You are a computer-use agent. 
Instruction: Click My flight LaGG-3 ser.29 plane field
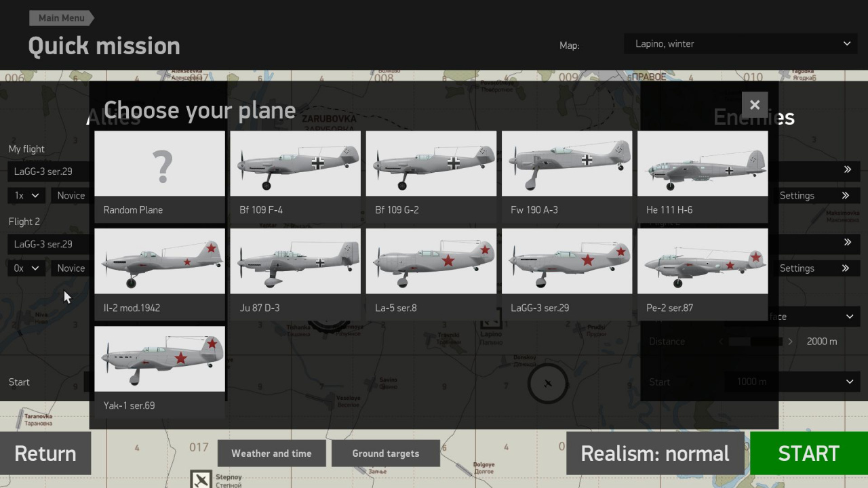tap(49, 171)
